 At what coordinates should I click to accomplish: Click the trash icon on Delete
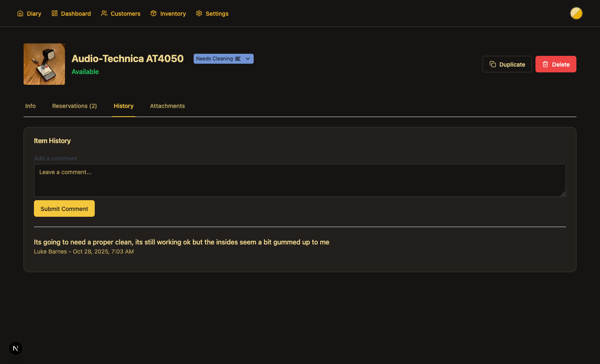pos(545,64)
